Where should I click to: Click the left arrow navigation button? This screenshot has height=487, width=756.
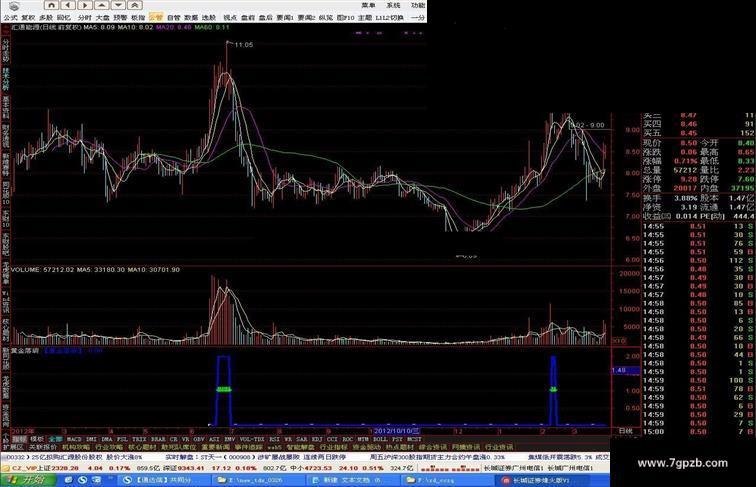tap(68, 5)
